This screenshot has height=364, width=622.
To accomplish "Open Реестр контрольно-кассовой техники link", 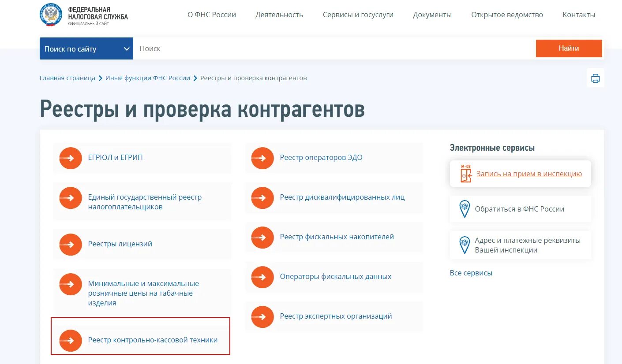I will pos(153,340).
